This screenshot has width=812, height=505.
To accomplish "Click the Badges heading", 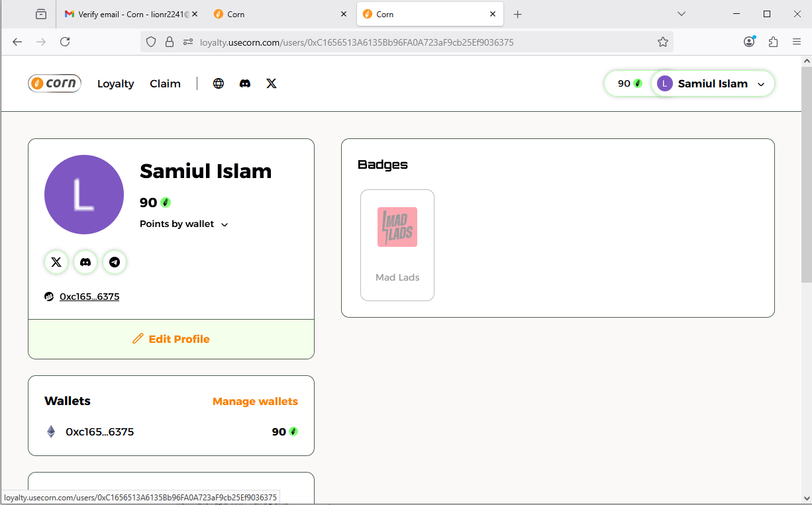I will pos(383,164).
